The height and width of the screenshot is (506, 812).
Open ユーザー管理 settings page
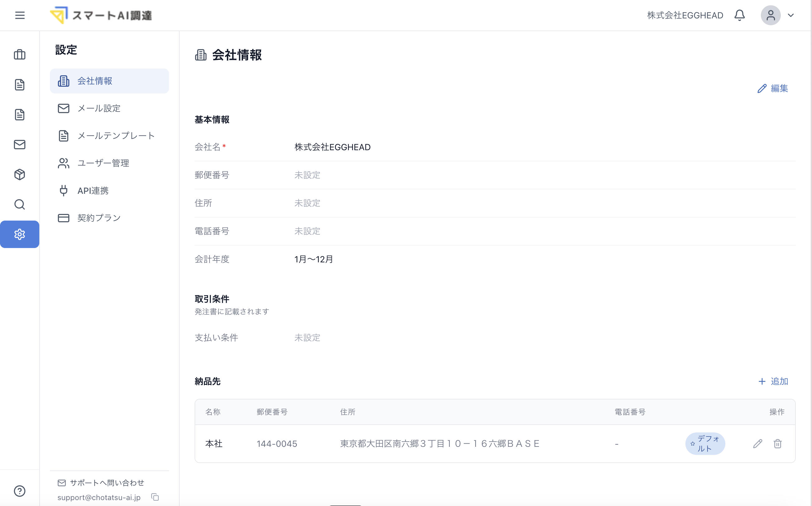click(x=109, y=163)
